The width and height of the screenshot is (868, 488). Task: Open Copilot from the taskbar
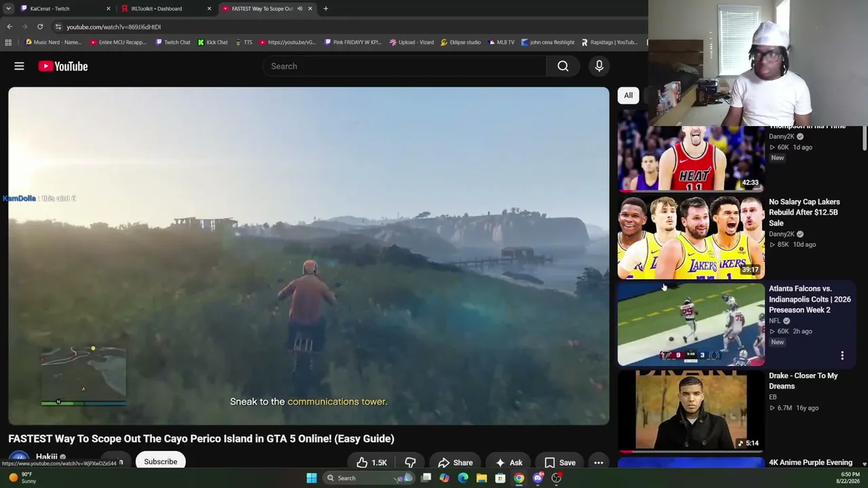click(444, 478)
